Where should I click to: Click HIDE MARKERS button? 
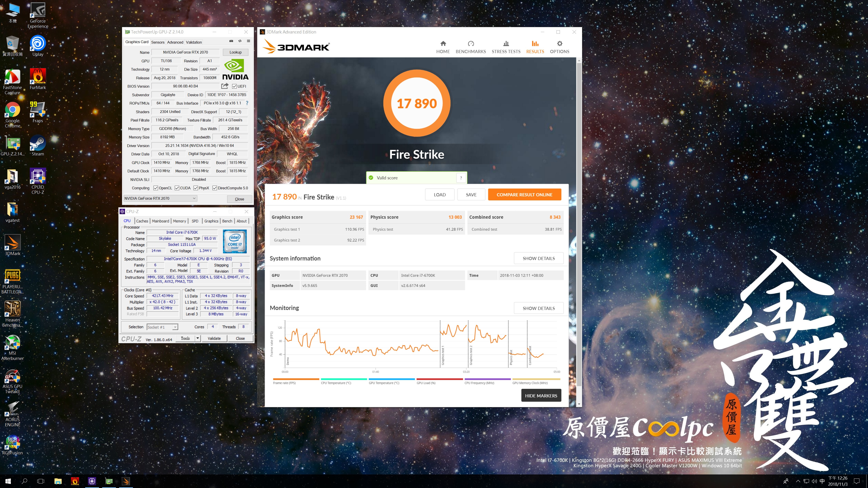point(541,396)
